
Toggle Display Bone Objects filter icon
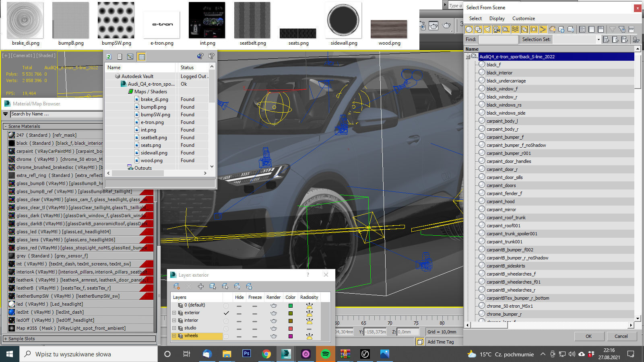(x=543, y=29)
